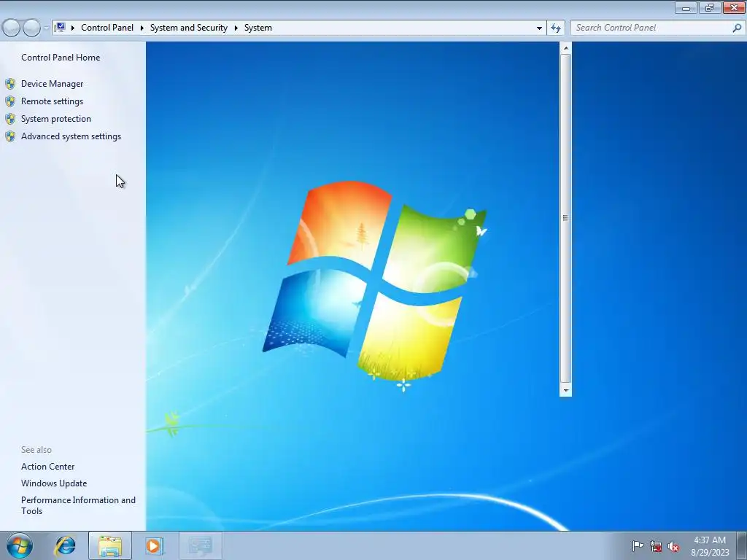The image size is (747, 560).
Task: Click Show desktop button at taskbar end
Action: tap(741, 545)
